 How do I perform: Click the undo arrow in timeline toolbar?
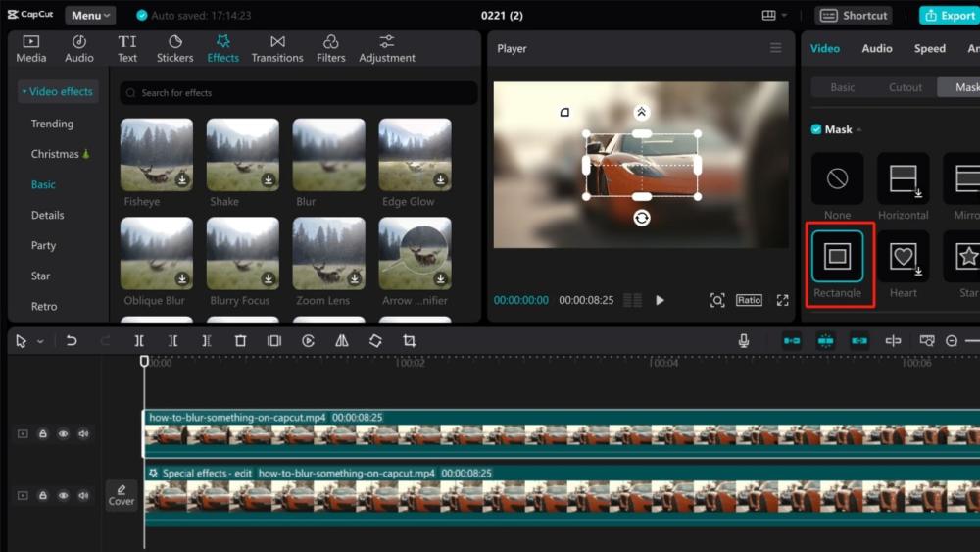click(x=72, y=341)
